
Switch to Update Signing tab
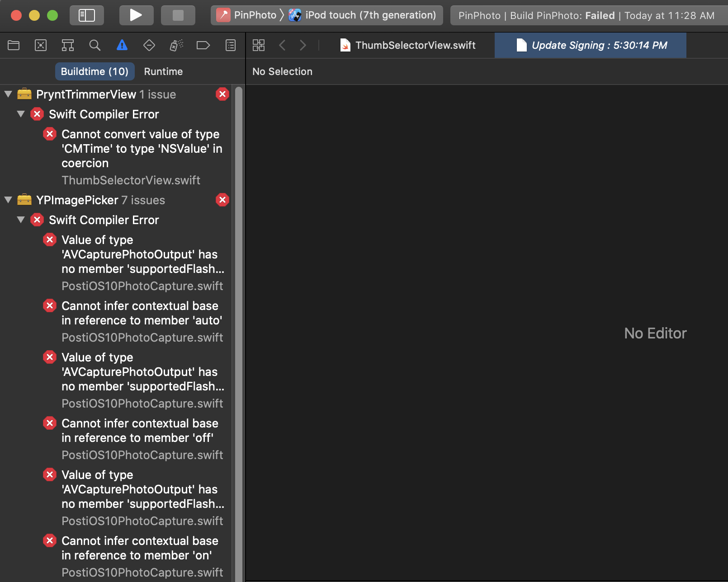591,45
